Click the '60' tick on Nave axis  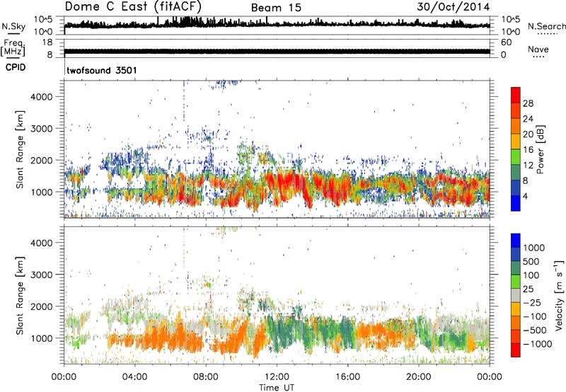pos(506,42)
